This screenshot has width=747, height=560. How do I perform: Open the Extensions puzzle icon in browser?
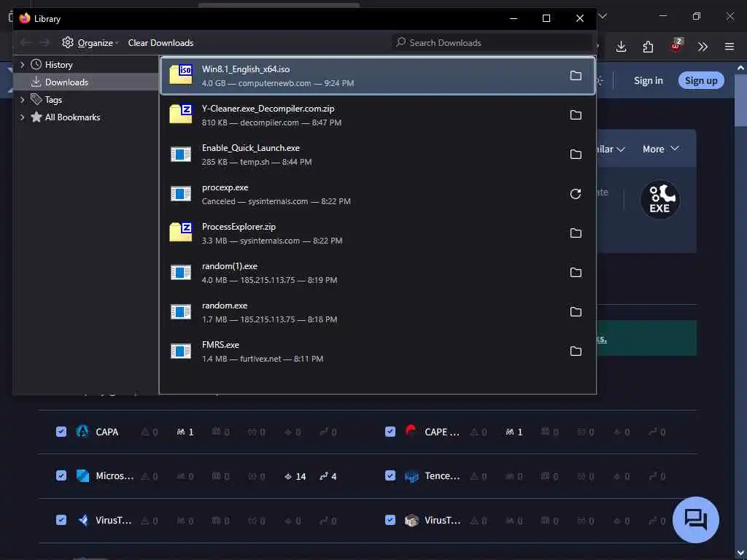pos(648,47)
